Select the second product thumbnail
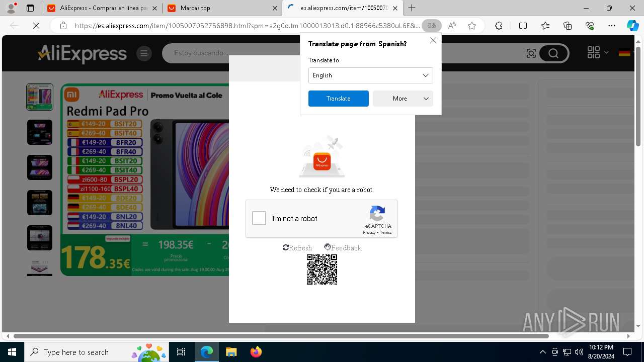The width and height of the screenshot is (644, 362). click(x=40, y=132)
